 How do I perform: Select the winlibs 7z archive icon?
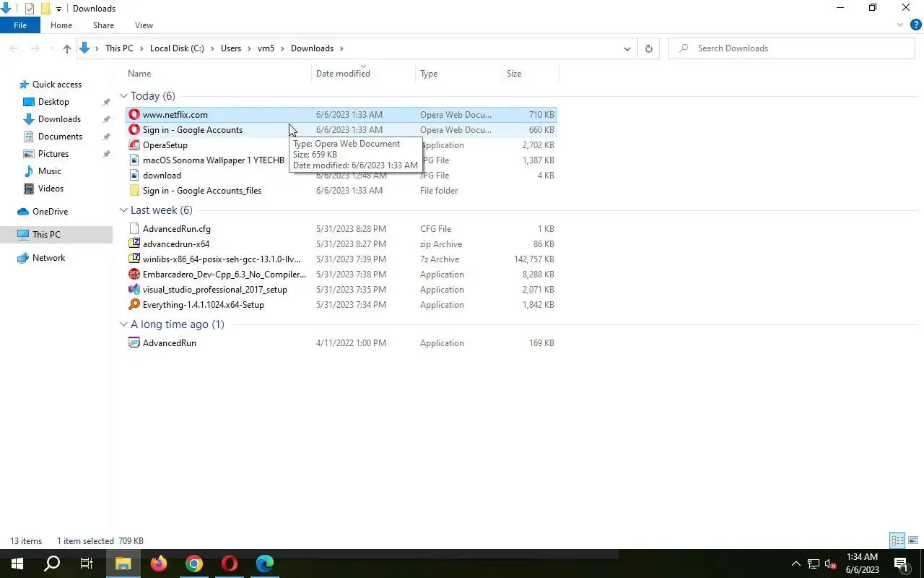134,259
